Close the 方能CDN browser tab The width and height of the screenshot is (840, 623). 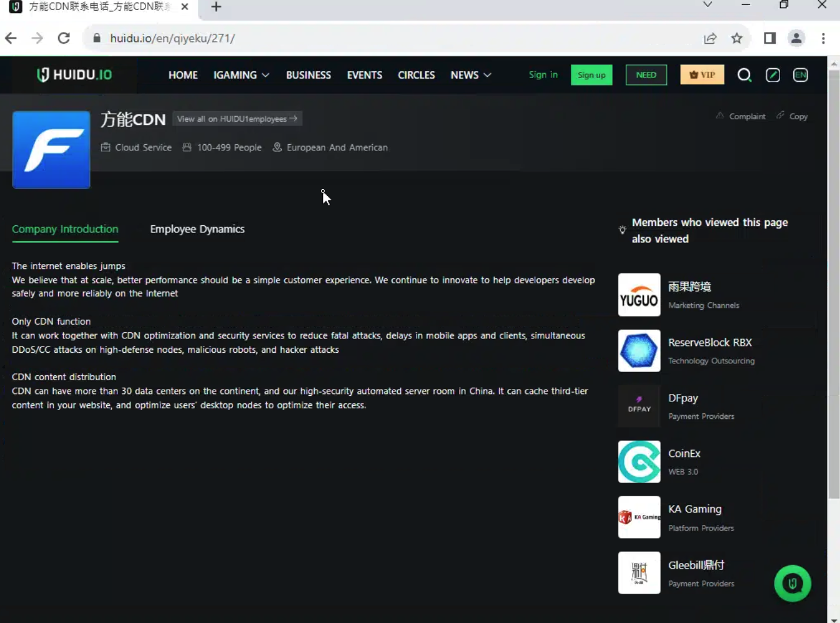point(185,7)
